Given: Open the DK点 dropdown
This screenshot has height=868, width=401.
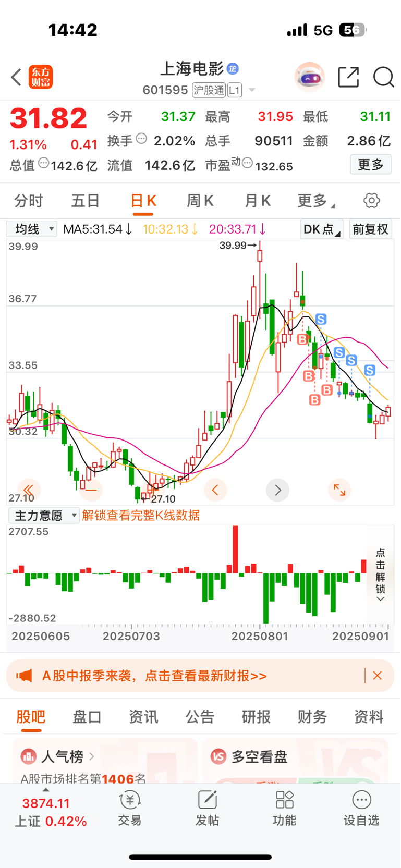Looking at the screenshot, I should (x=321, y=229).
